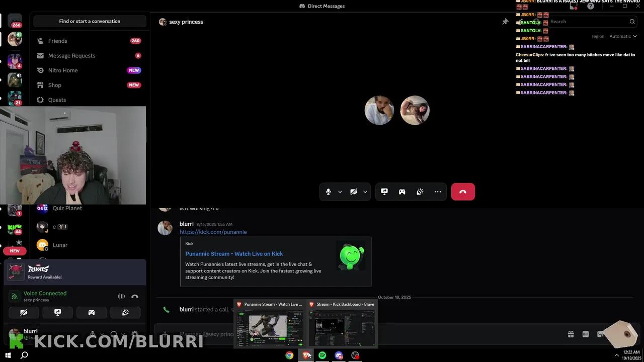
Task: Click the green Kick embed thumbnail
Action: 351,257
